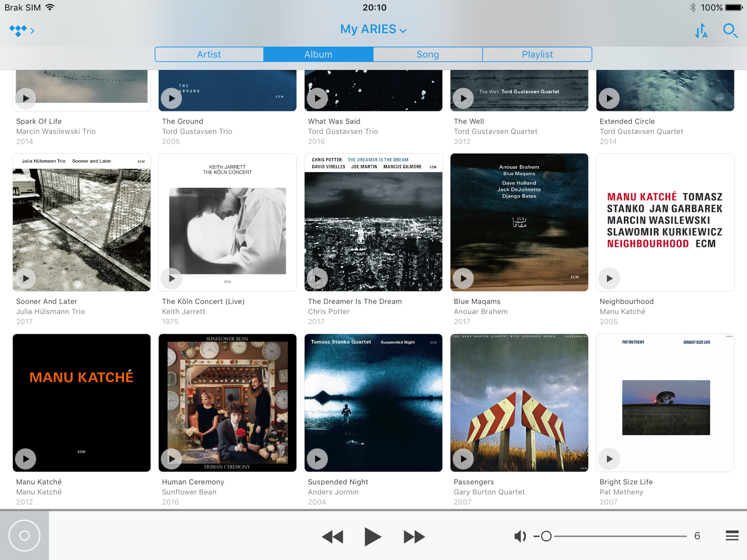Open the Sooner And Later album cover

click(82, 222)
